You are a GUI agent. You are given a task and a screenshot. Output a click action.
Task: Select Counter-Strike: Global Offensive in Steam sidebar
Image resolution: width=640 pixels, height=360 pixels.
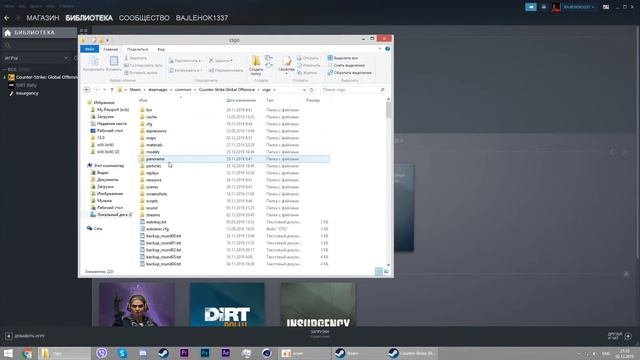coord(43,77)
